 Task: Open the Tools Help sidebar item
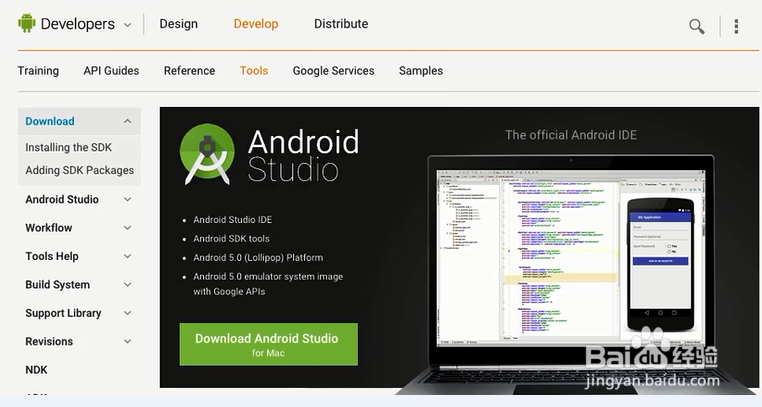(52, 256)
